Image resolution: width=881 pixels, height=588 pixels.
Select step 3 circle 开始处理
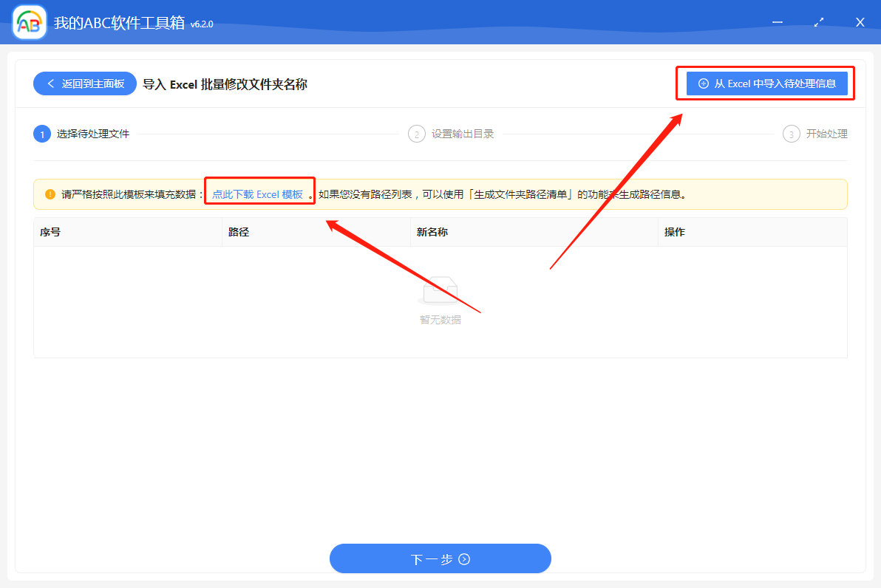(x=789, y=134)
